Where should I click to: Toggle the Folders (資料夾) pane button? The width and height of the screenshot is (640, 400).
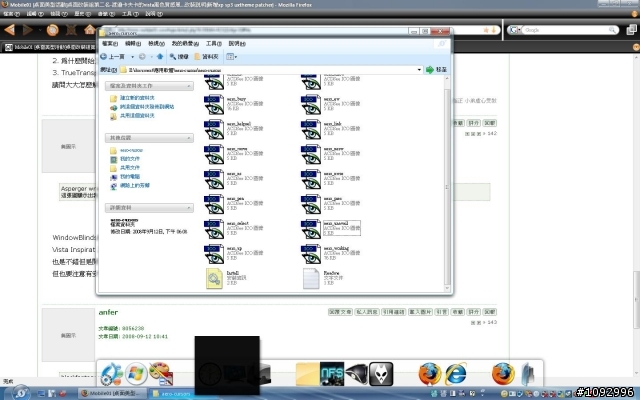[x=207, y=56]
